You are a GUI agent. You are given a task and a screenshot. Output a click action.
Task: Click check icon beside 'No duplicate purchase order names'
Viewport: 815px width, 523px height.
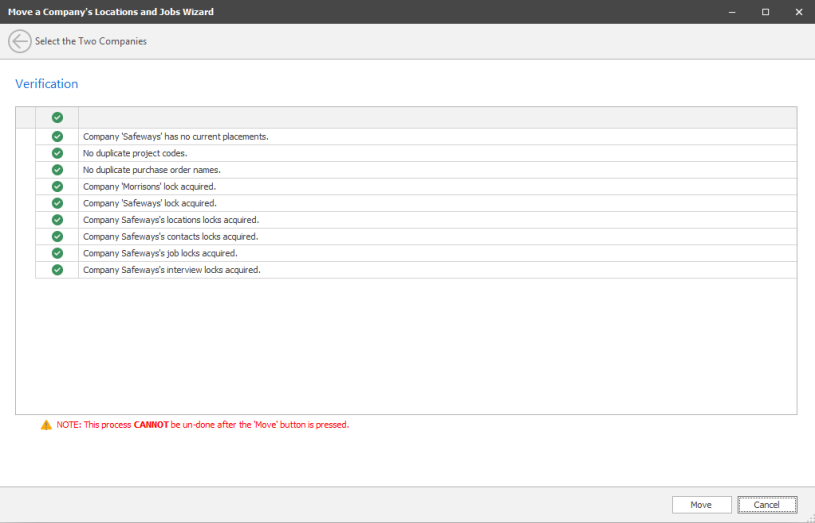point(57,170)
